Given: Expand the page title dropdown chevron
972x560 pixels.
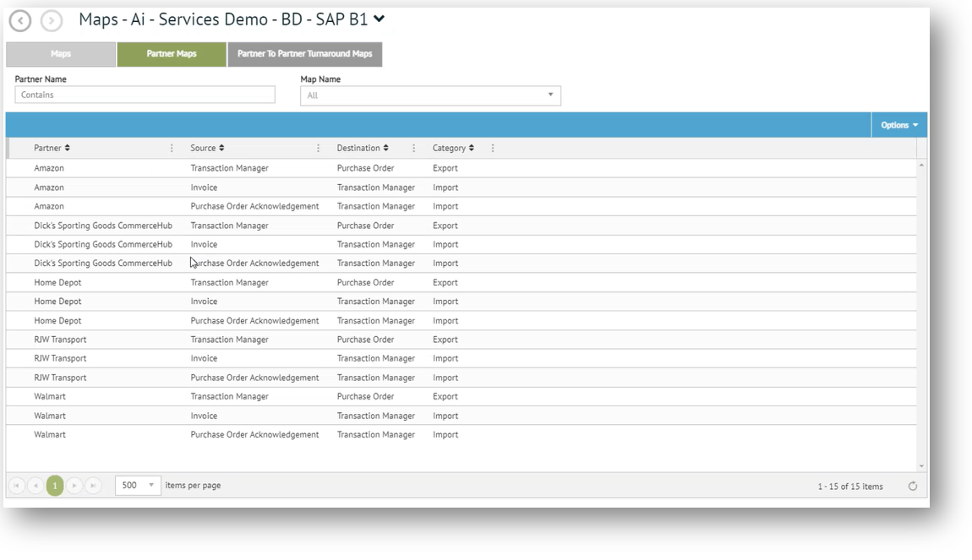Looking at the screenshot, I should [380, 19].
